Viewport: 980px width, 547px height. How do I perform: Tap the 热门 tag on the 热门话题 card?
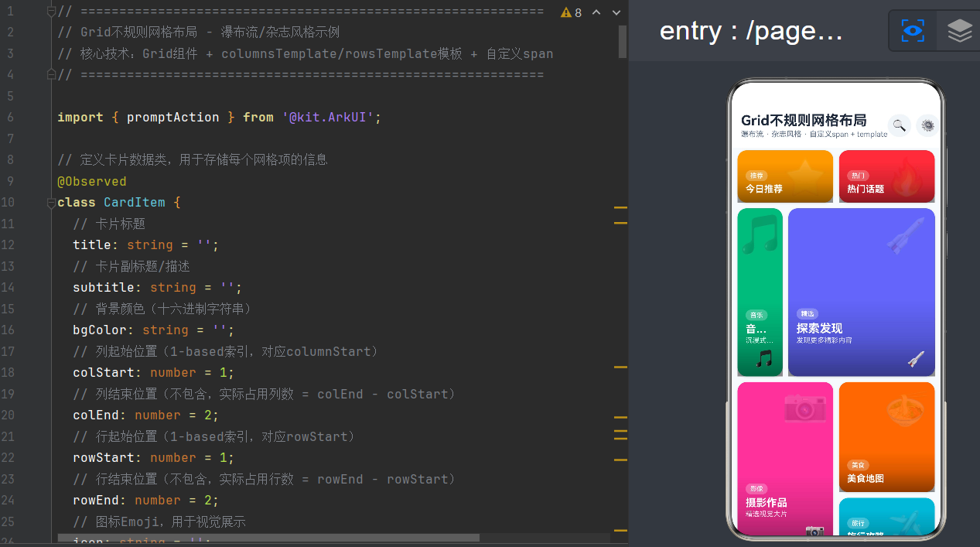[858, 176]
